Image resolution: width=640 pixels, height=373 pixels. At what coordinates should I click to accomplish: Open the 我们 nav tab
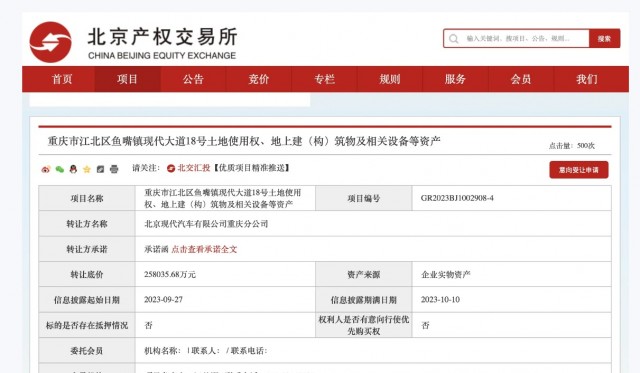tap(587, 79)
